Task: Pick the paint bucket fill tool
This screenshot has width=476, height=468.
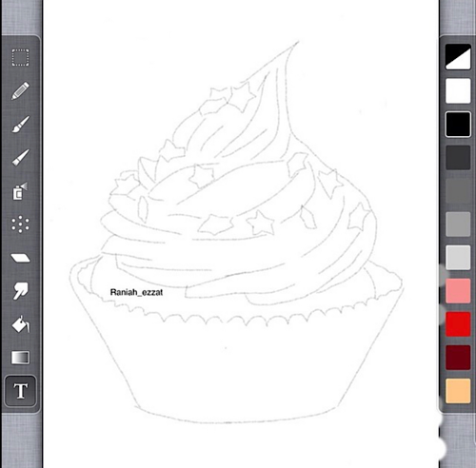Action: click(x=21, y=324)
